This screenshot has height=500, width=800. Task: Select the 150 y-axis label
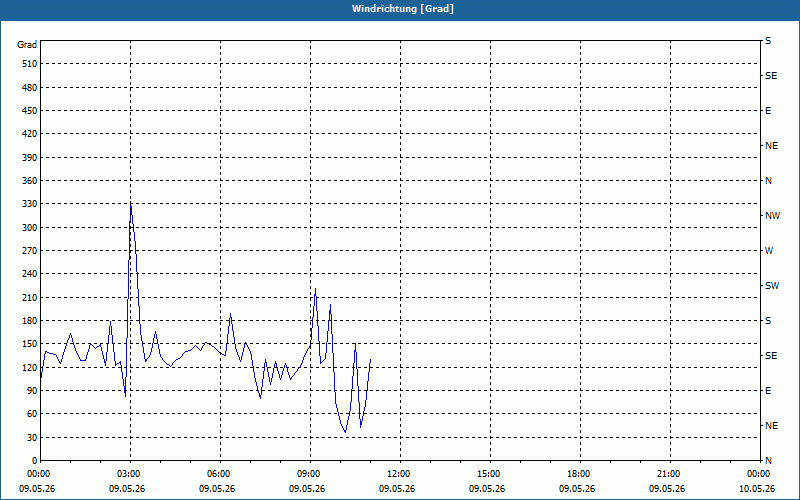pos(29,344)
